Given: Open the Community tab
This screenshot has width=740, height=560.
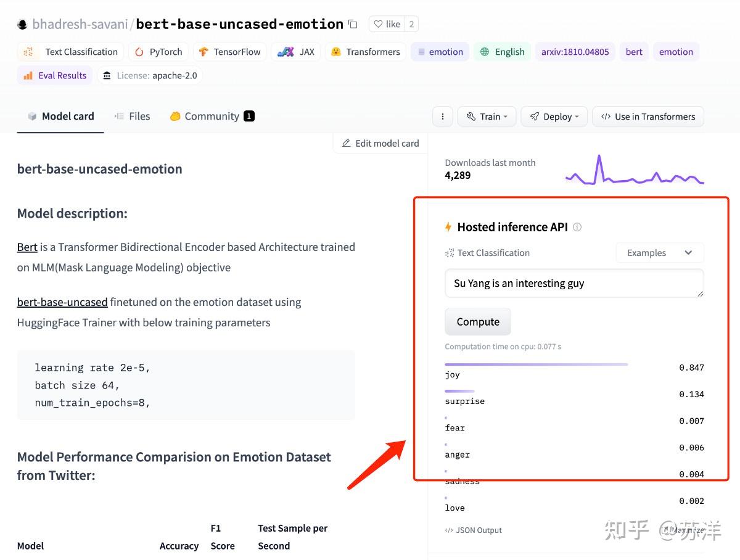Looking at the screenshot, I should [x=212, y=116].
